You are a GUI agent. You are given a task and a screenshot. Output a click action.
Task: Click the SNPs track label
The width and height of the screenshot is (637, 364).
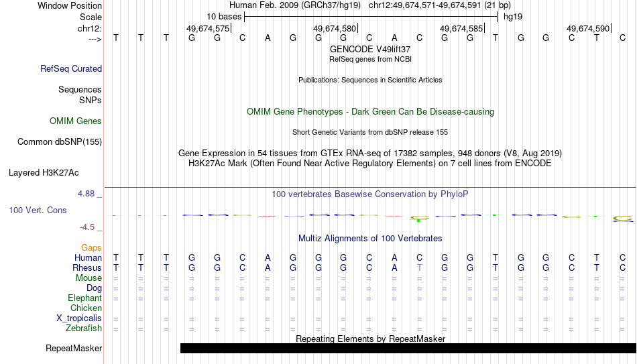click(91, 101)
